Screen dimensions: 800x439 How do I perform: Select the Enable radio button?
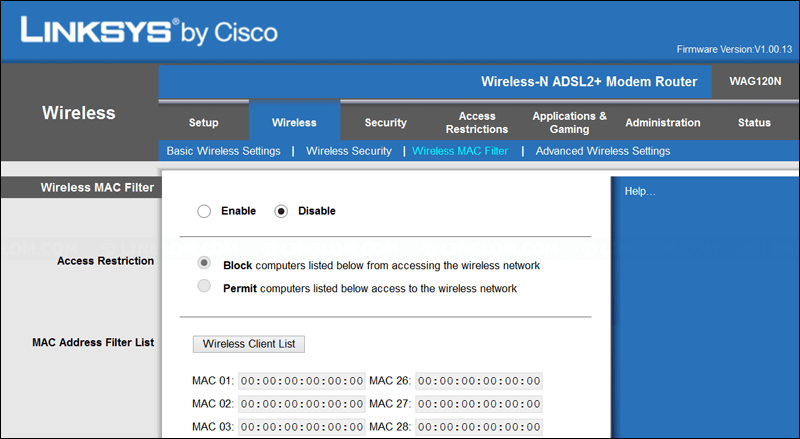pyautogui.click(x=204, y=211)
